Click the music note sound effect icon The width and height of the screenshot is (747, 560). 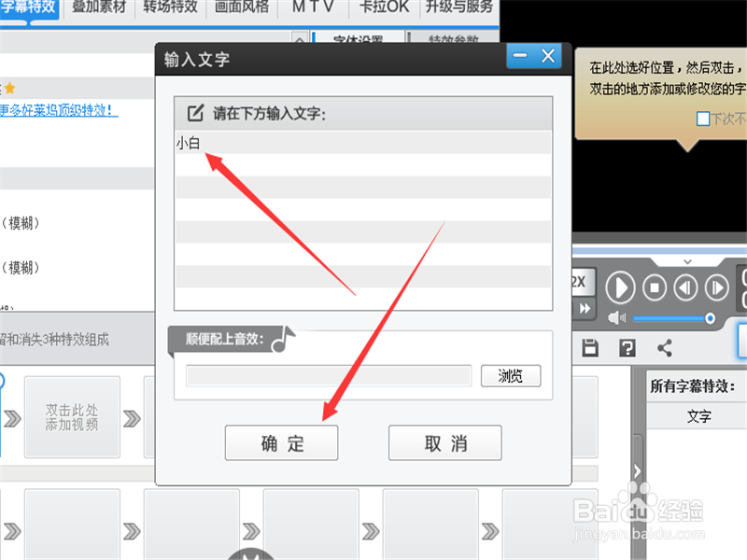point(284,339)
